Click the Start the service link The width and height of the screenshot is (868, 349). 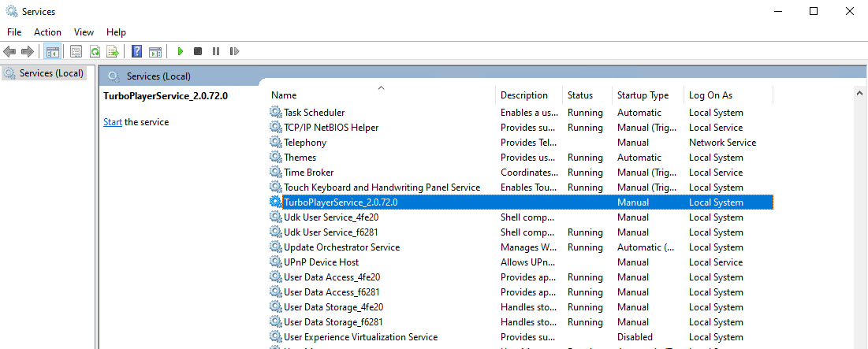click(113, 122)
